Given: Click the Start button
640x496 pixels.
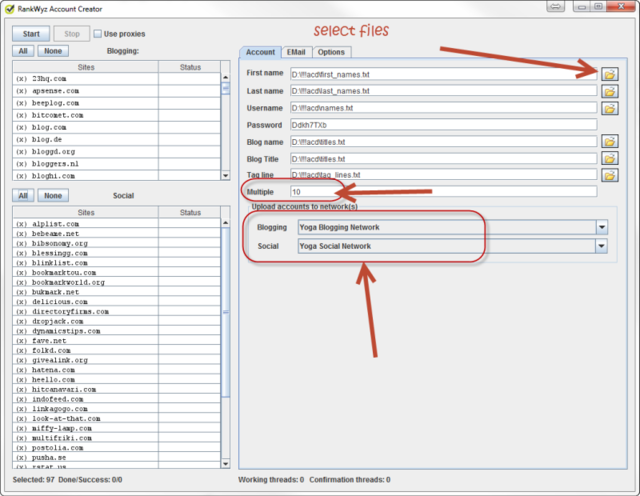Looking at the screenshot, I should 31,34.
